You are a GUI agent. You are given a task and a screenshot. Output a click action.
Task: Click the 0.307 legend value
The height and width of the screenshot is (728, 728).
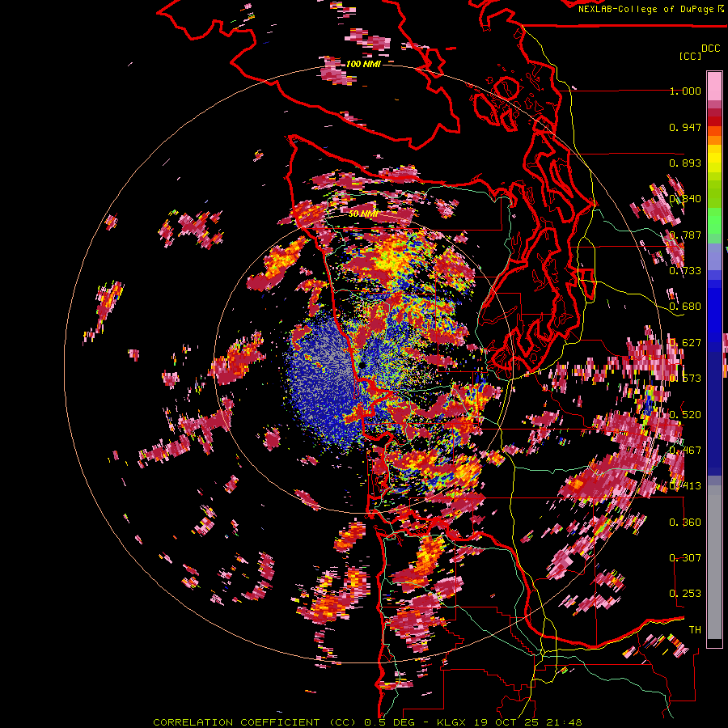[685, 558]
